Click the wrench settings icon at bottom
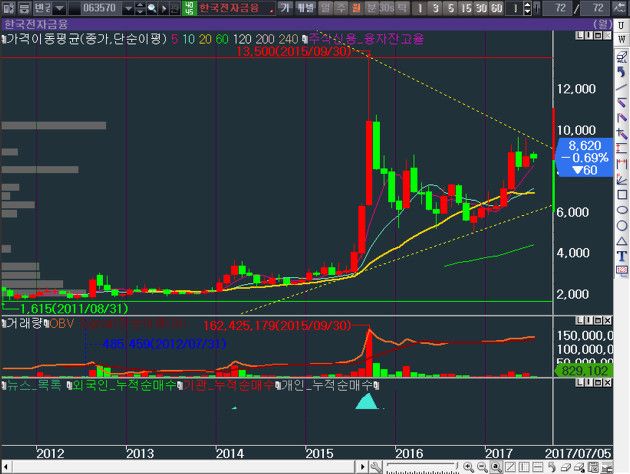The width and height of the screenshot is (630, 474). pyautogui.click(x=376, y=467)
